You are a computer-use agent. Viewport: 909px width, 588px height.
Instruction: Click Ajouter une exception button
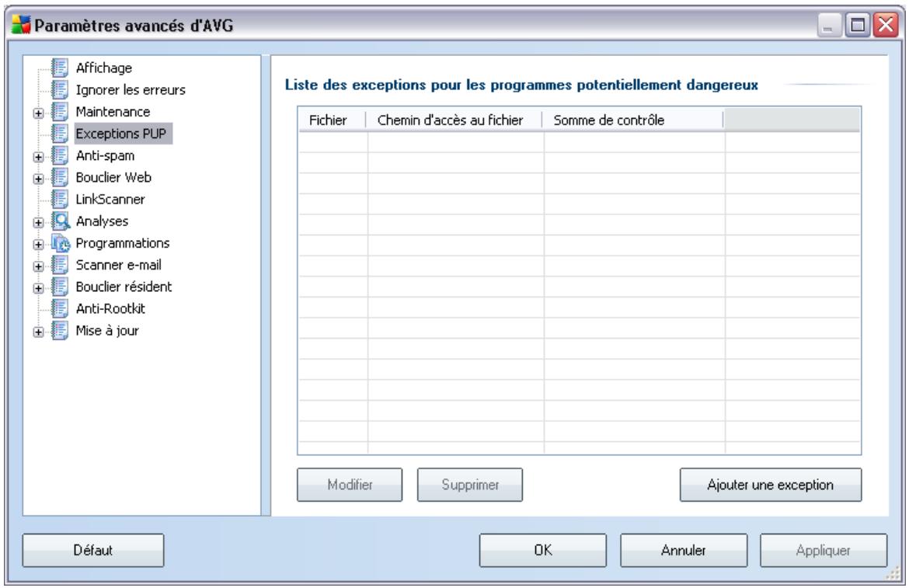[771, 485]
